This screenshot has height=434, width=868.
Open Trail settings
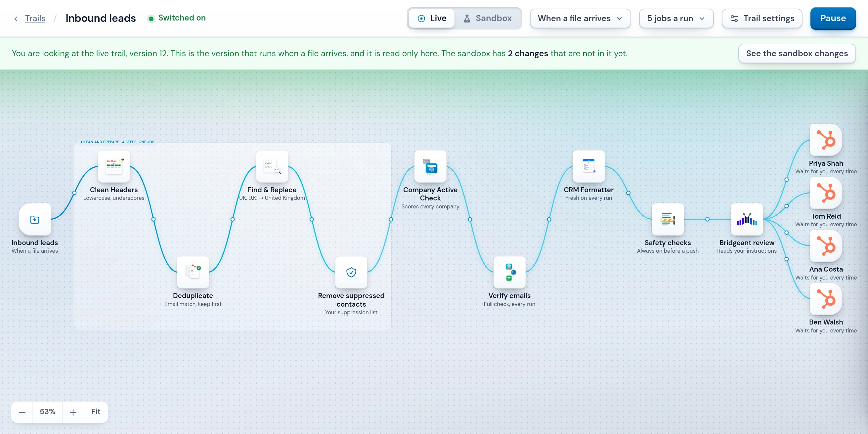[762, 18]
